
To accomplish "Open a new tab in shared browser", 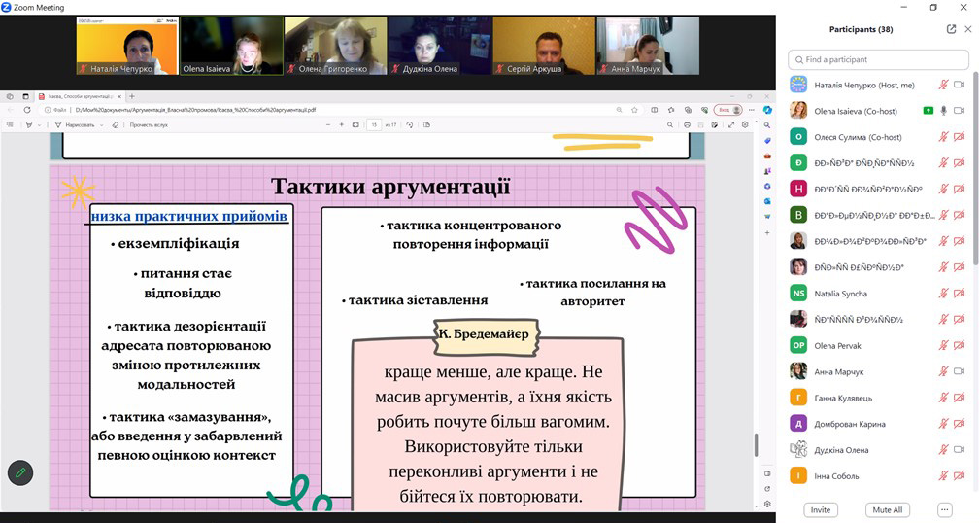I will point(132,97).
